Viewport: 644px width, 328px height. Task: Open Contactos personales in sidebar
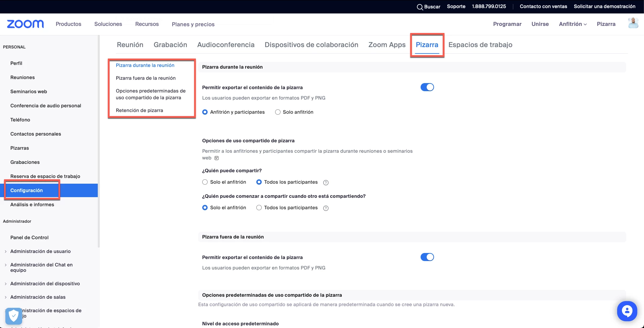coord(36,134)
